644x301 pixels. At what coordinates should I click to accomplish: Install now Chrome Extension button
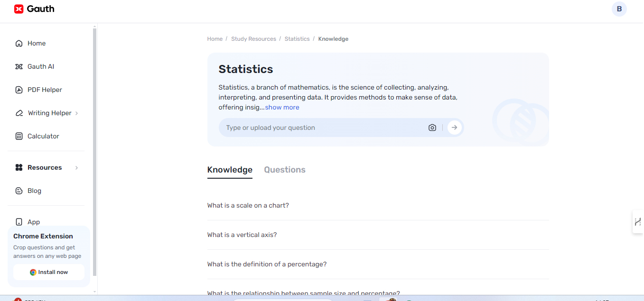tap(49, 272)
